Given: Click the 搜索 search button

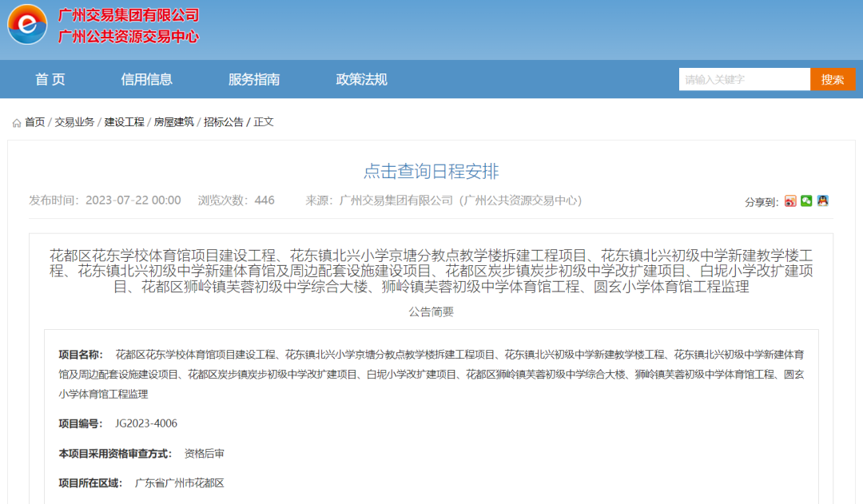Looking at the screenshot, I should point(833,79).
